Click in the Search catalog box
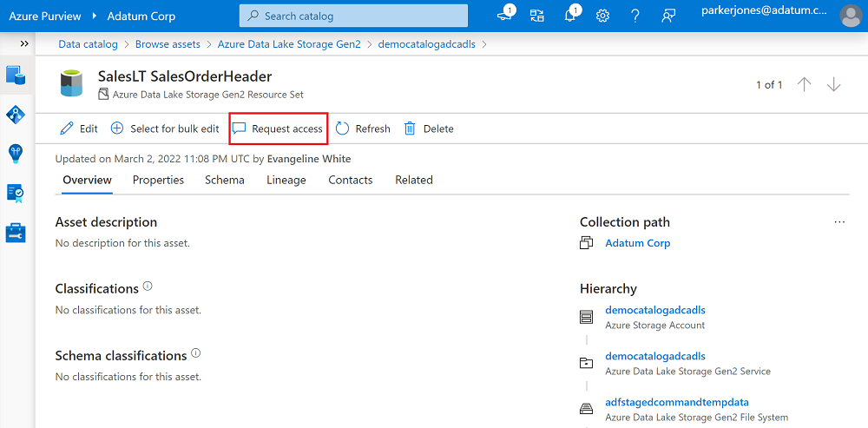The width and height of the screenshot is (868, 428). [x=353, y=16]
